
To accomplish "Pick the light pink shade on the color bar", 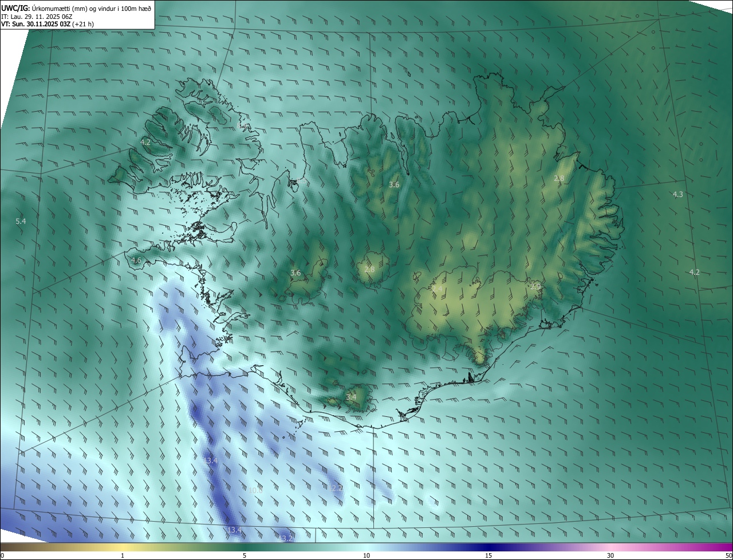I will coord(610,547).
